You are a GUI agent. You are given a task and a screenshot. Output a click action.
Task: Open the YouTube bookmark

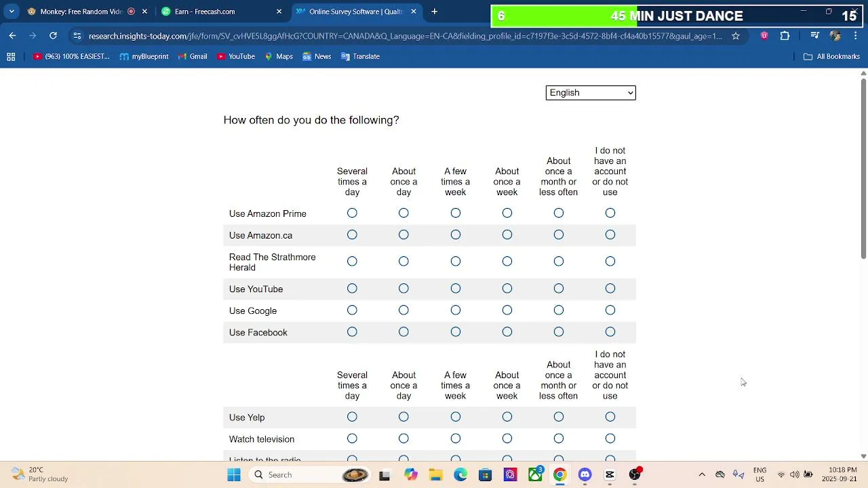235,57
